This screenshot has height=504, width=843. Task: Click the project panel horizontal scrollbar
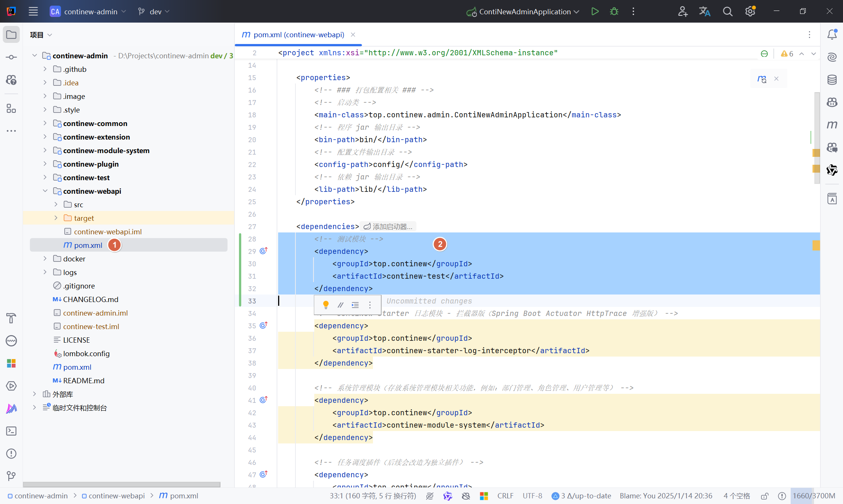(122, 484)
